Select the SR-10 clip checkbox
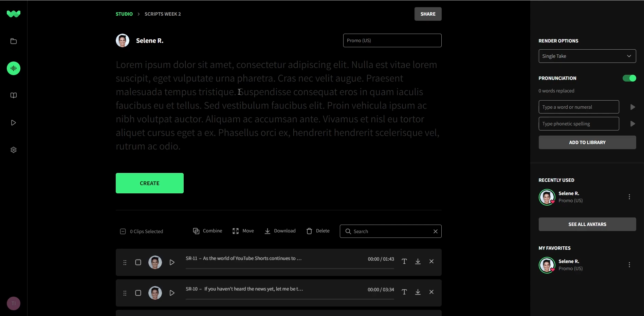Screen dimensions: 644x316 138,293
